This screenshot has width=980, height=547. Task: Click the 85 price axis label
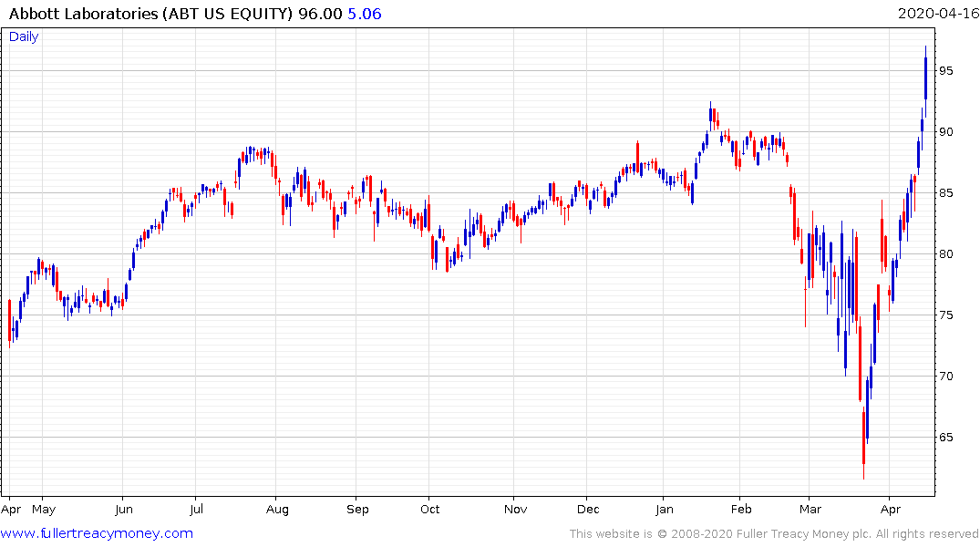[946, 193]
